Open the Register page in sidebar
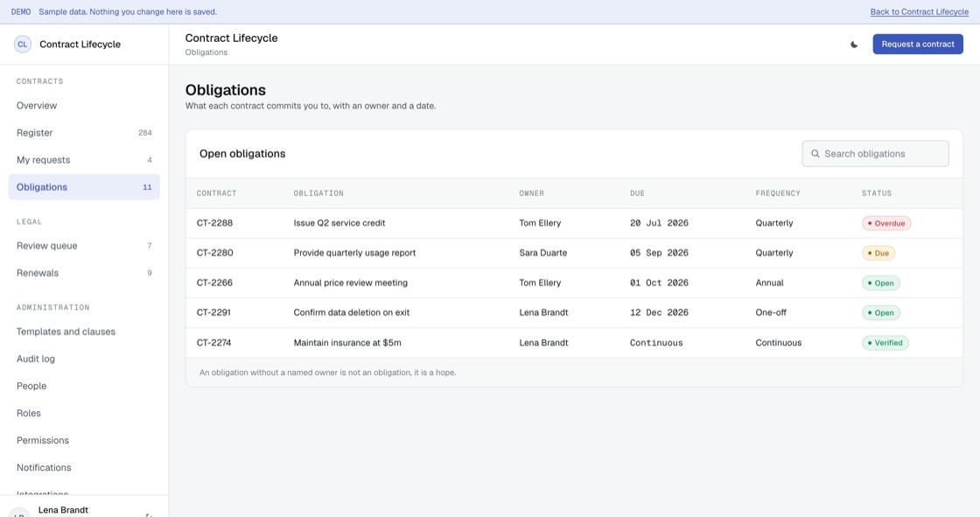Viewport: 980px width, 517px height. 84,133
